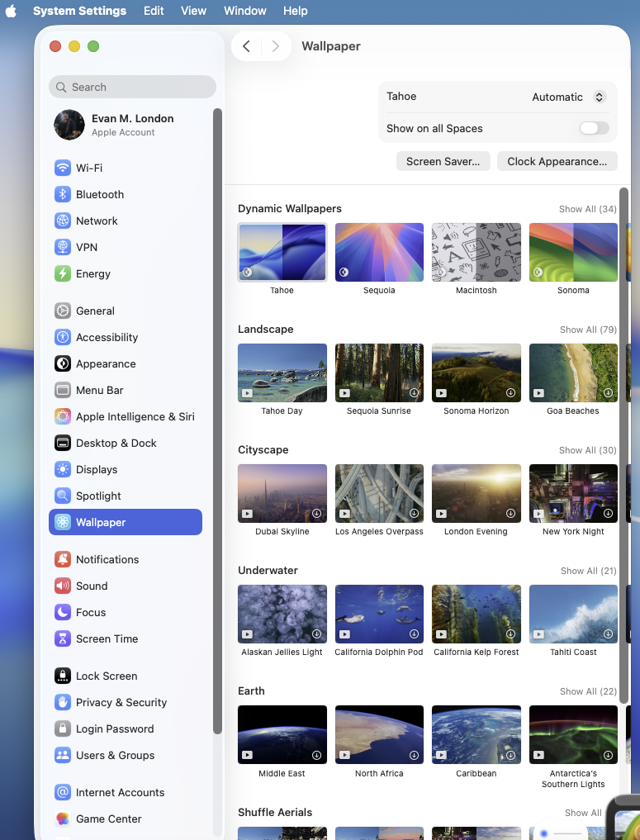Viewport: 640px width, 840px height.
Task: Select the Sequoia dynamic wallpaper thumbnail
Action: point(379,252)
